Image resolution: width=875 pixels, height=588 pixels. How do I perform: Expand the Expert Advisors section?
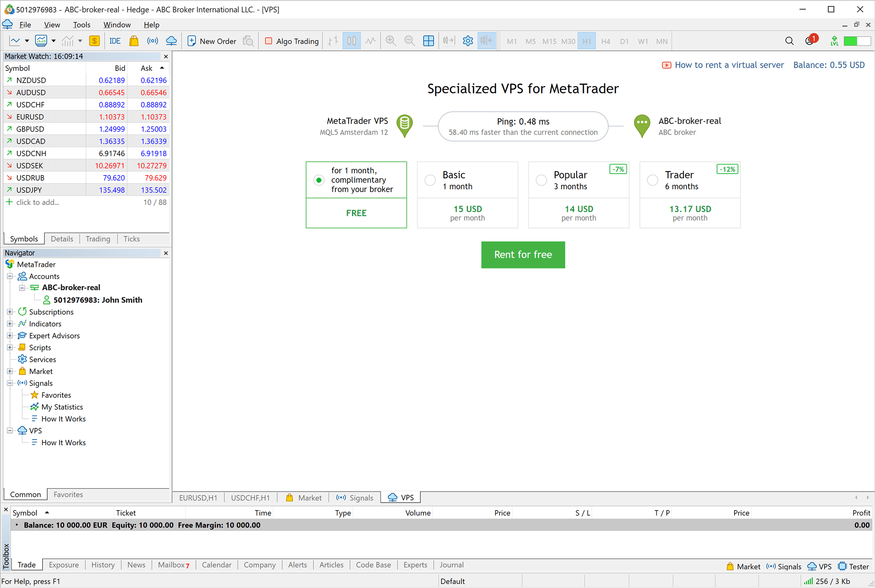click(x=10, y=335)
